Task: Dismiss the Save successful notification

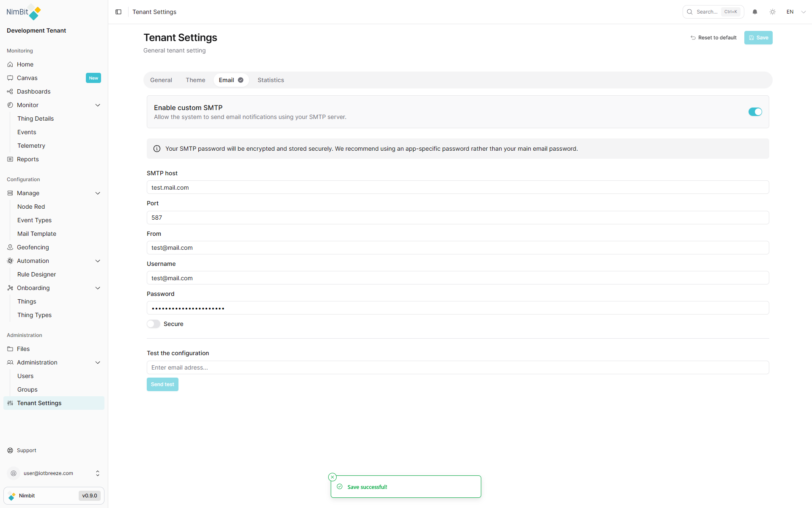Action: [x=332, y=477]
